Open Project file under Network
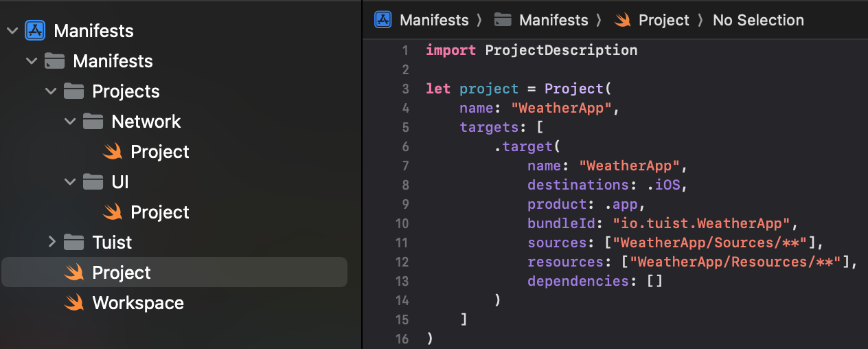868x349 pixels. coord(174,152)
